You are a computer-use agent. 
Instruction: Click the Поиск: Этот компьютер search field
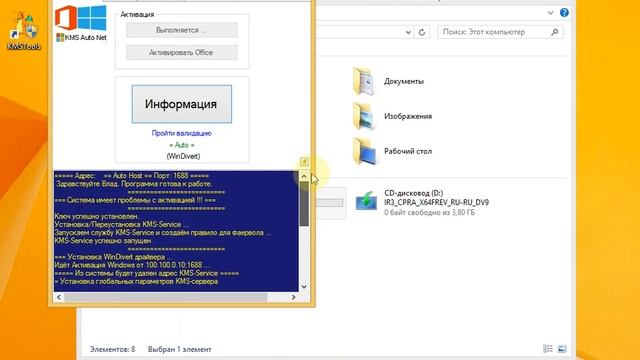click(x=500, y=32)
